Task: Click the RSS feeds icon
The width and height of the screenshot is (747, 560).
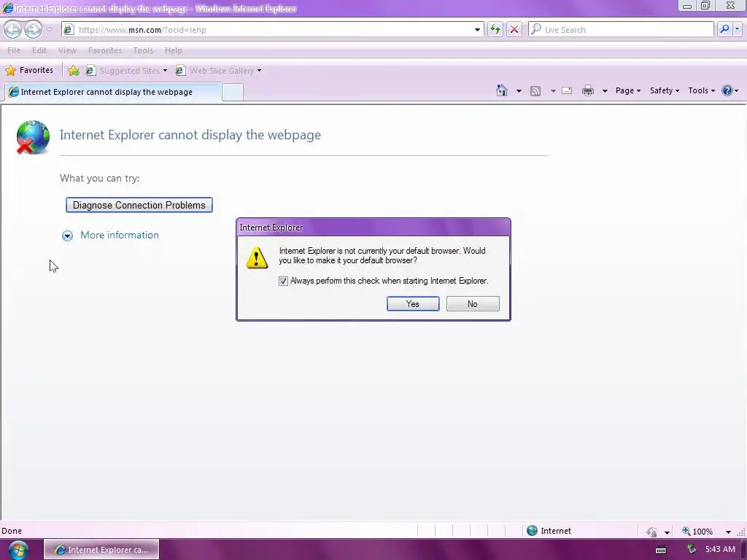Action: (535, 90)
